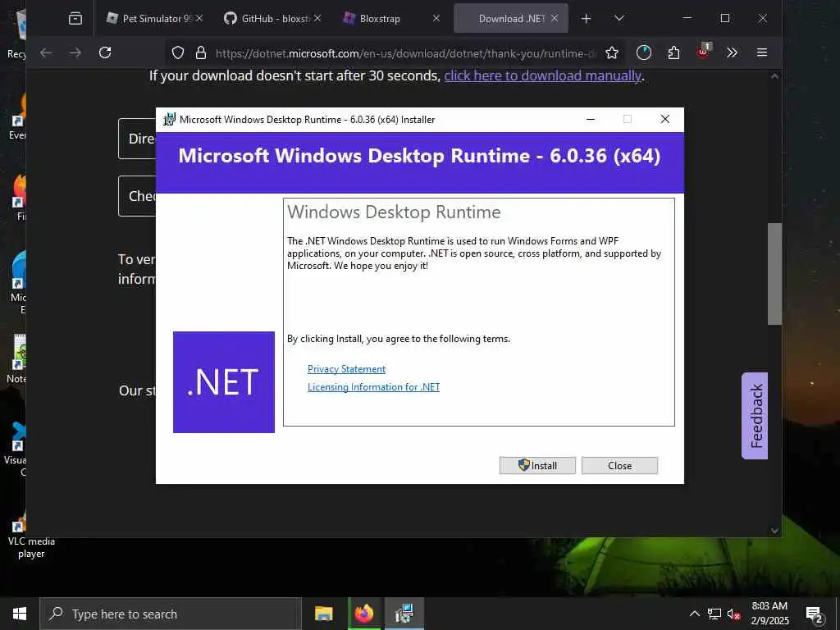Viewport: 840px width, 630px height.
Task: Click the installer icon on the taskbar
Action: click(x=404, y=614)
